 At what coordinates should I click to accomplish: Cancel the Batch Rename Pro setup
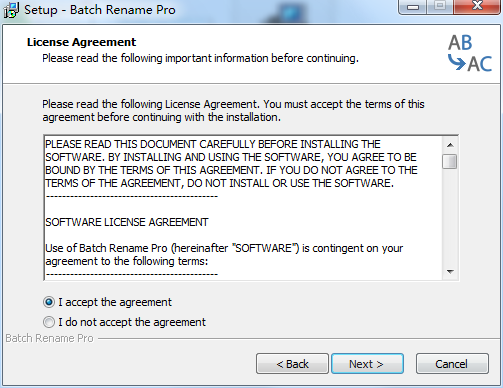(x=452, y=364)
